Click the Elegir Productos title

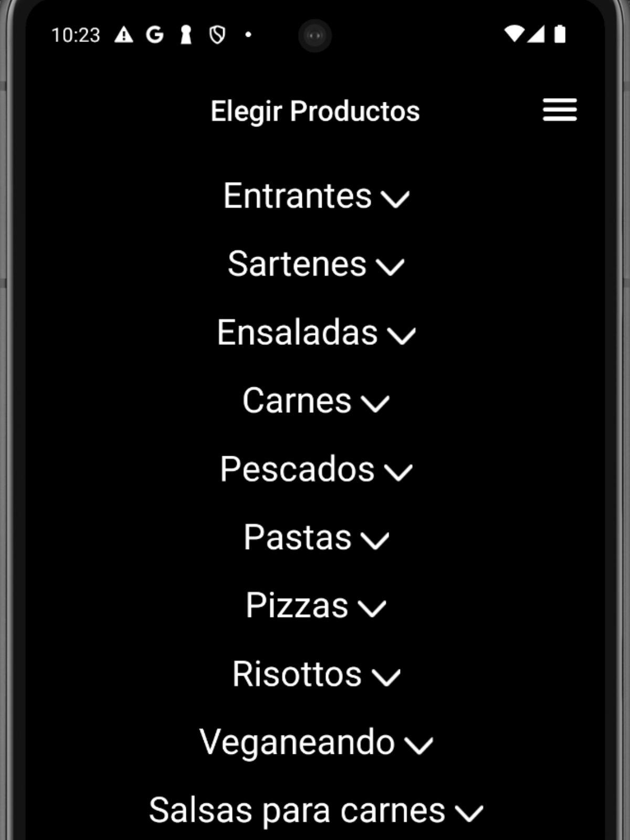click(x=315, y=111)
